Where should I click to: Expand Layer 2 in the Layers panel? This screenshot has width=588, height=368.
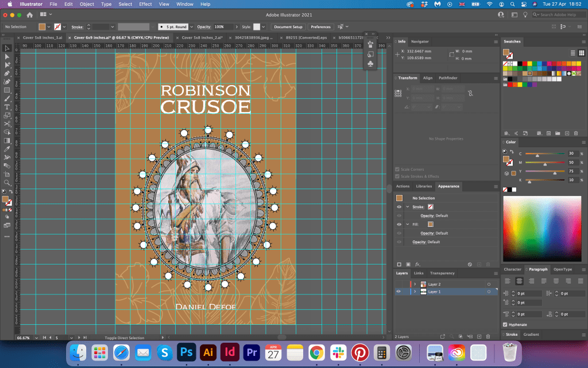415,284
